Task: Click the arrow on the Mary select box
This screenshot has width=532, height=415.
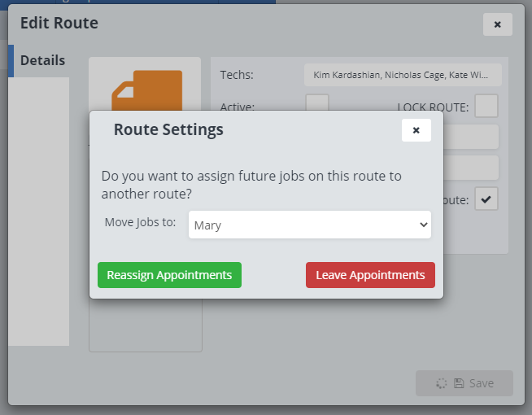Action: pos(423,225)
